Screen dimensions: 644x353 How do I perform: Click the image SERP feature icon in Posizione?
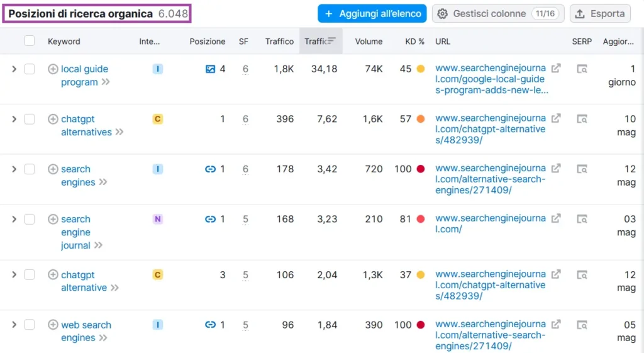(211, 69)
